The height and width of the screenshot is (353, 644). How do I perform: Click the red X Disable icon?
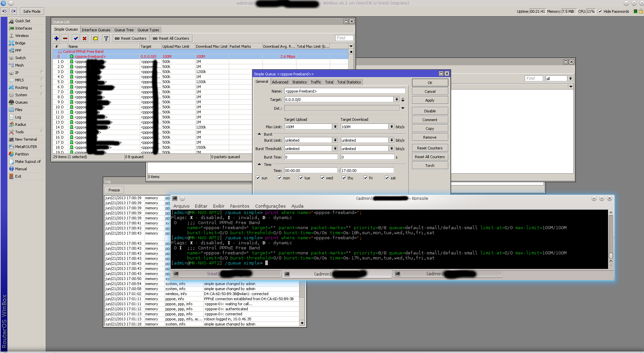(x=85, y=38)
